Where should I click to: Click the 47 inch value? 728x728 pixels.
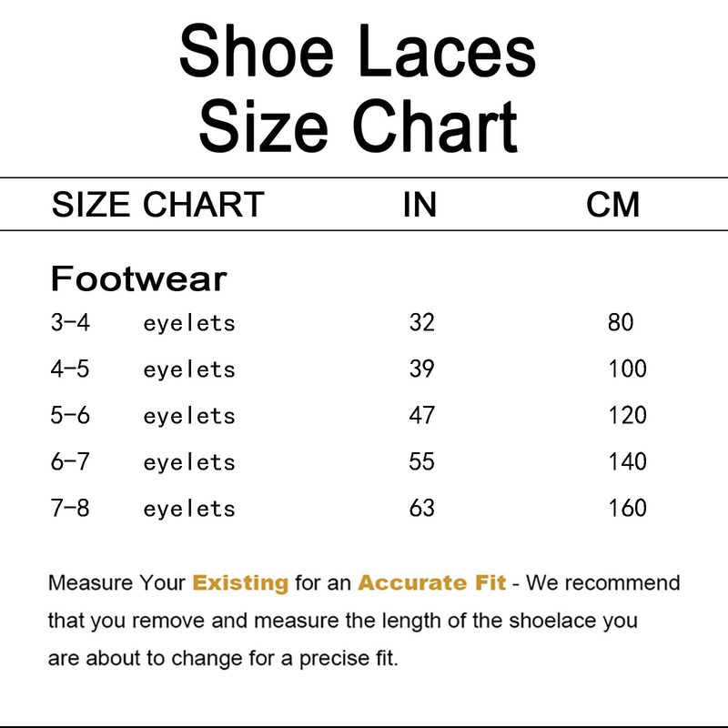coord(422,415)
